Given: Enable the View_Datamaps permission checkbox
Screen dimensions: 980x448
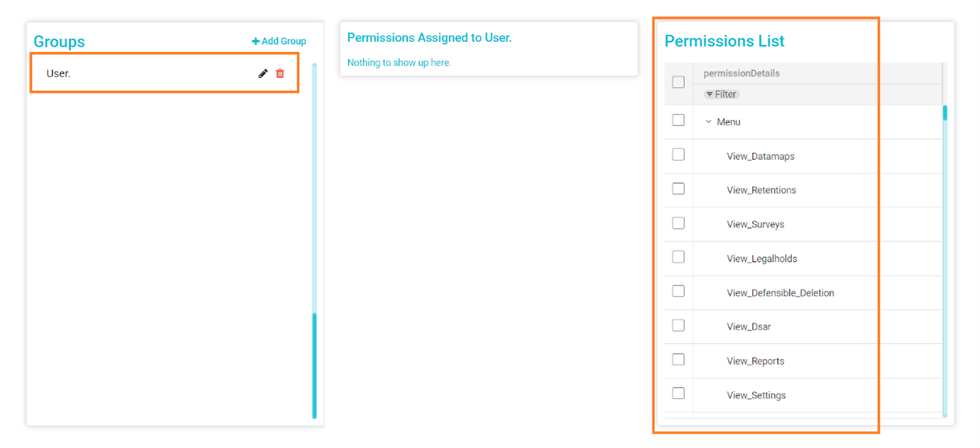Looking at the screenshot, I should point(679,155).
